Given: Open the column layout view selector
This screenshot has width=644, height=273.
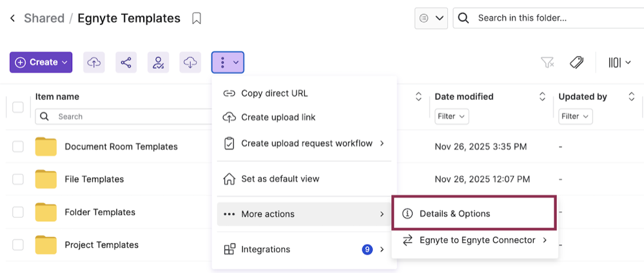Looking at the screenshot, I should 620,62.
